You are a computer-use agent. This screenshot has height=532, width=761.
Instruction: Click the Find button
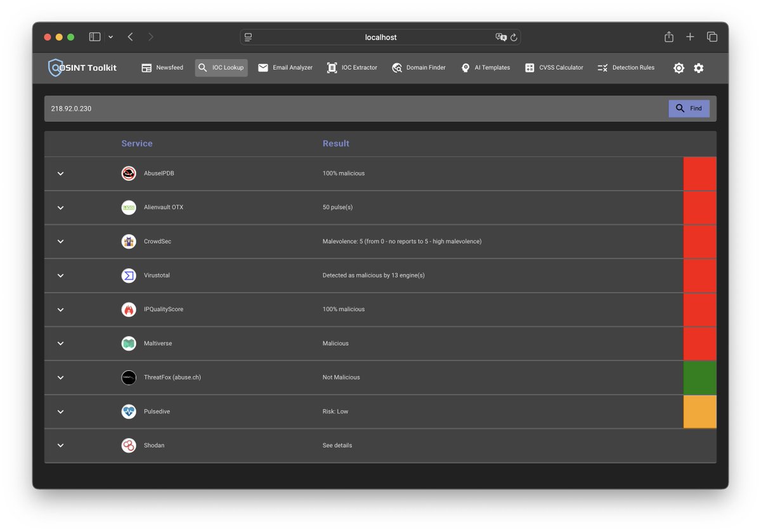[689, 108]
